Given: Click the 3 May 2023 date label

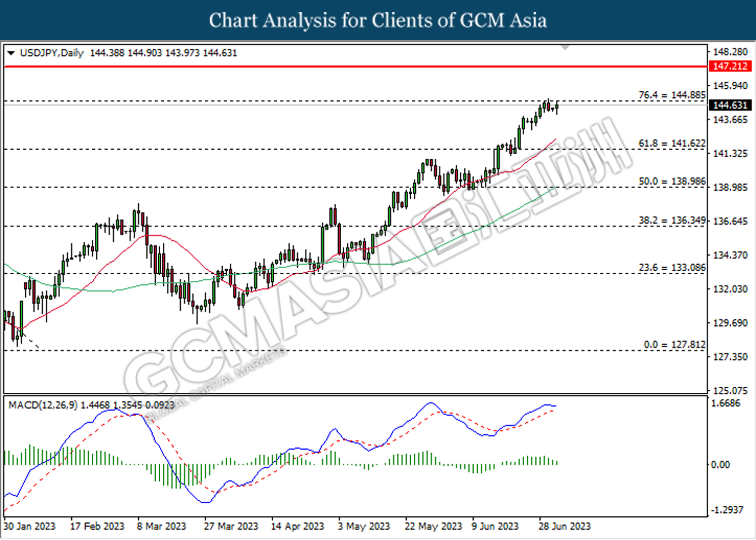Looking at the screenshot, I should click(x=364, y=526).
